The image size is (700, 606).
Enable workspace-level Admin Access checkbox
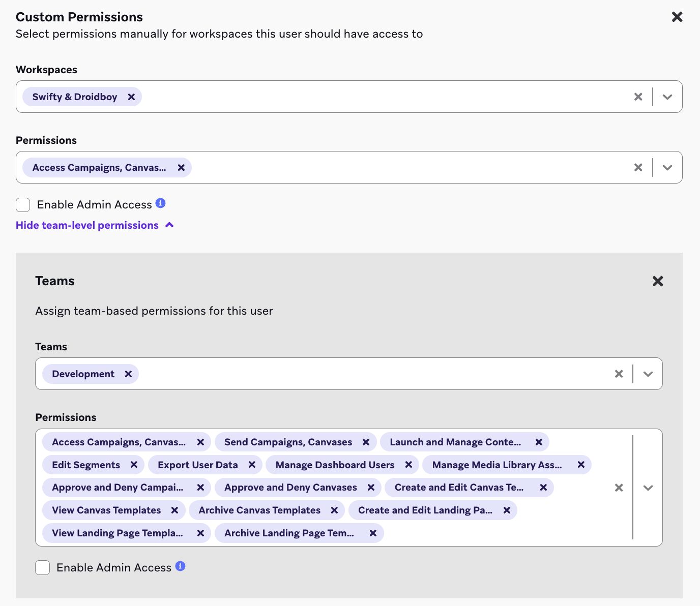pyautogui.click(x=23, y=205)
